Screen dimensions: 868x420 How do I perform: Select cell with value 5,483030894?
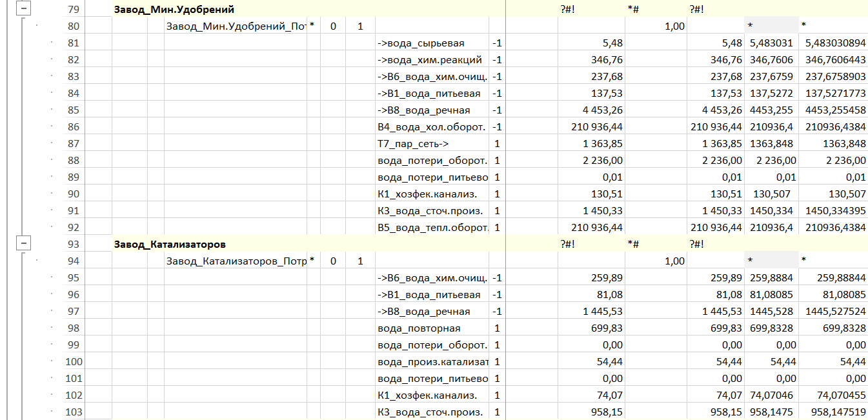point(833,43)
